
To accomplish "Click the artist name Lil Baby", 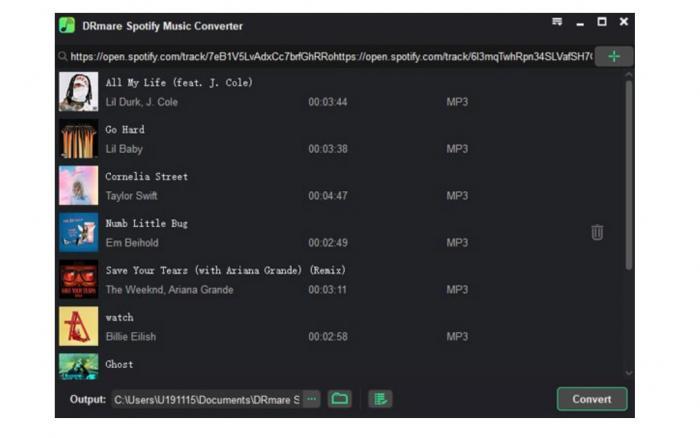I will pos(124,149).
